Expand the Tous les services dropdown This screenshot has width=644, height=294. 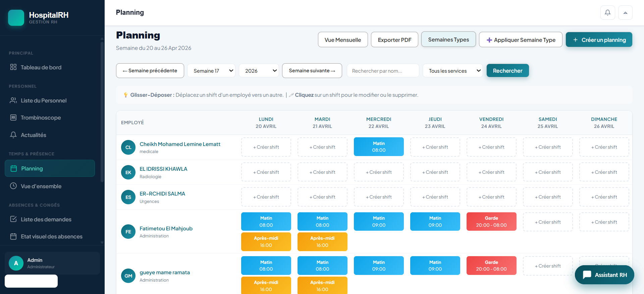(453, 71)
